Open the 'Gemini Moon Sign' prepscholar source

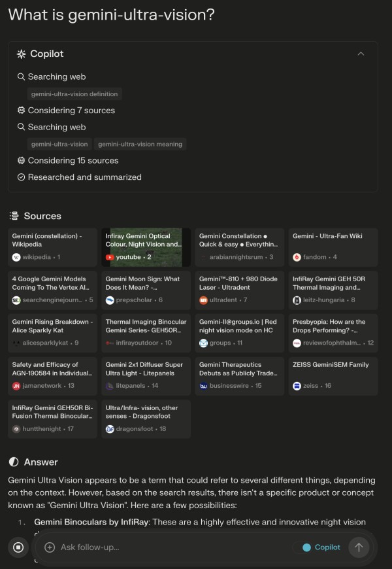145,290
